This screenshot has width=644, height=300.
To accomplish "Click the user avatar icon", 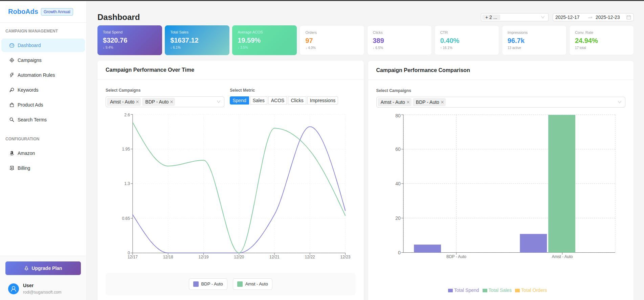I will click(x=14, y=289).
